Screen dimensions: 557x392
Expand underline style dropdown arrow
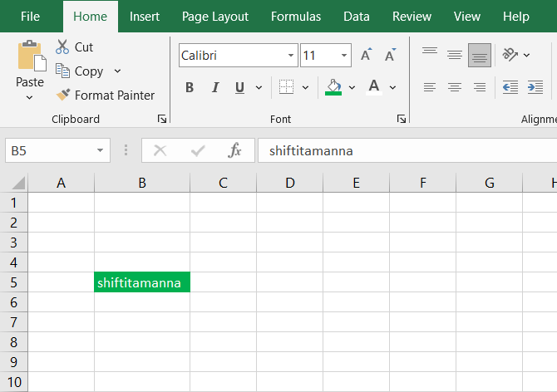tap(259, 87)
